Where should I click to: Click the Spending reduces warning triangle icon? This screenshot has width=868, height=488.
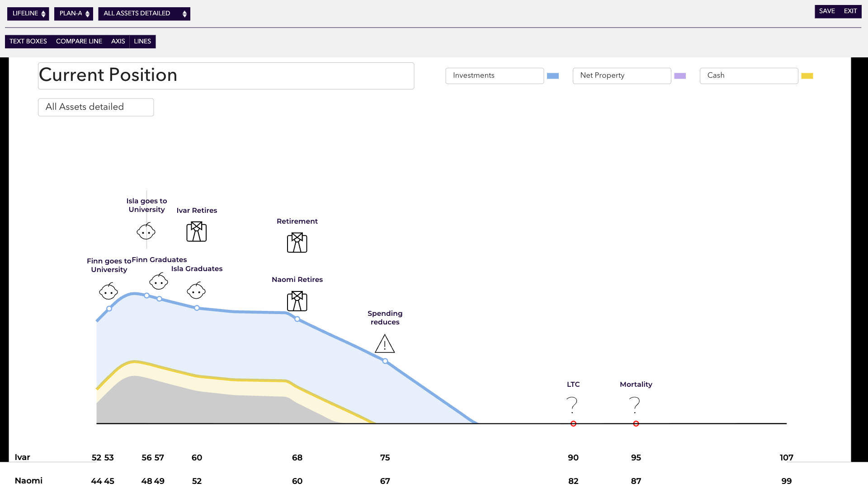[x=385, y=344]
